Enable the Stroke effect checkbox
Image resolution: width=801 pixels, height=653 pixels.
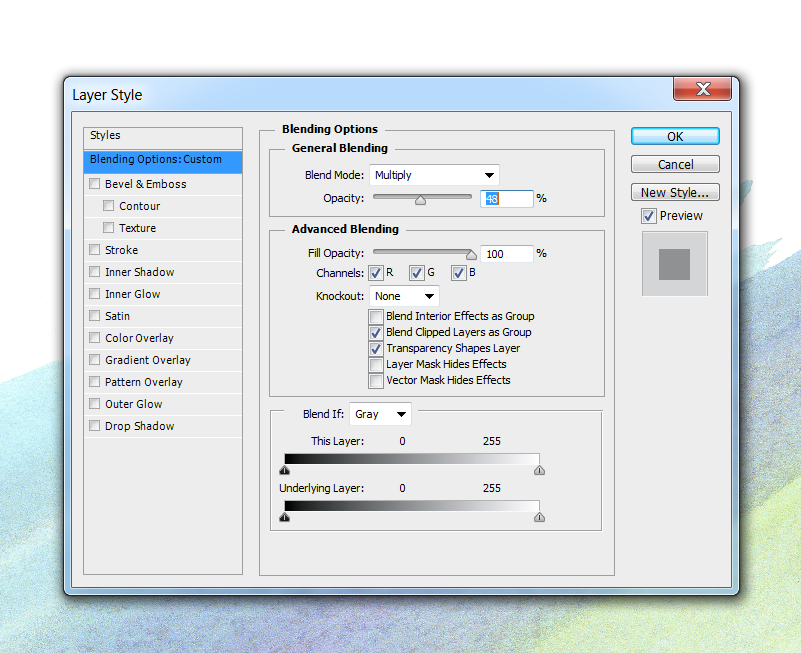tap(95, 249)
